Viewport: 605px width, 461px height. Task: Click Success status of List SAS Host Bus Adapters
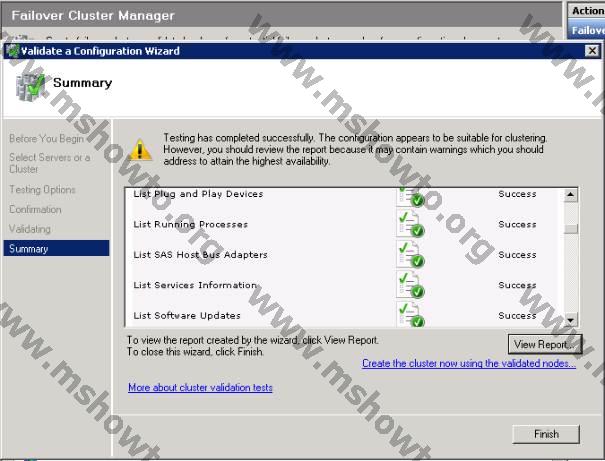click(x=517, y=255)
